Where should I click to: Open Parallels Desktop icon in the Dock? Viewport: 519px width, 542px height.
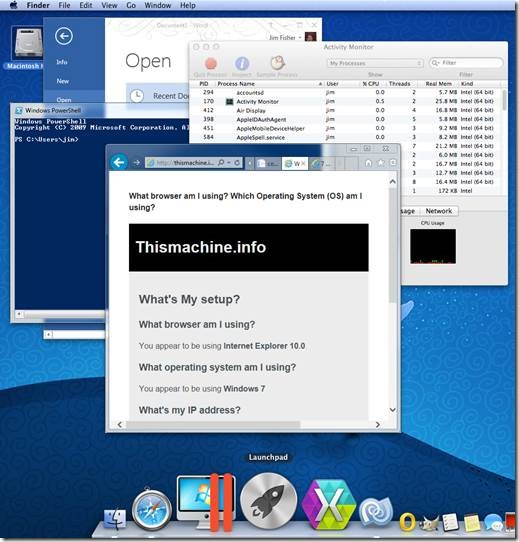click(206, 502)
